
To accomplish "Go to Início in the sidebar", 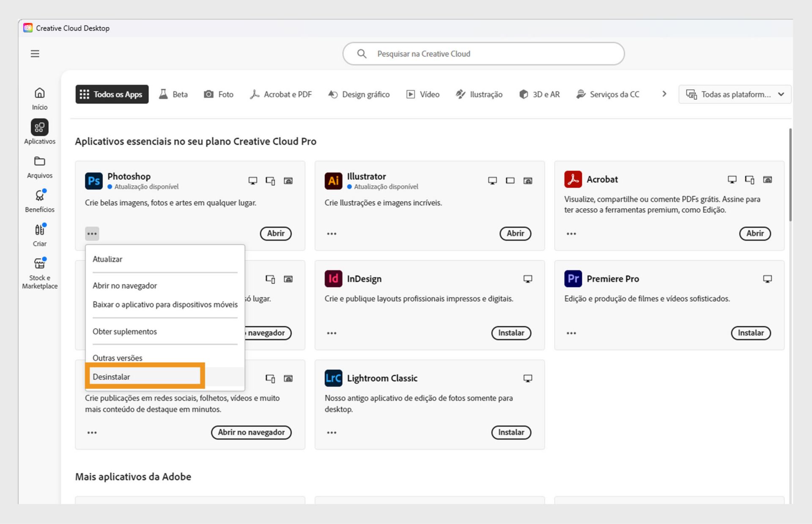I will pos(39,97).
